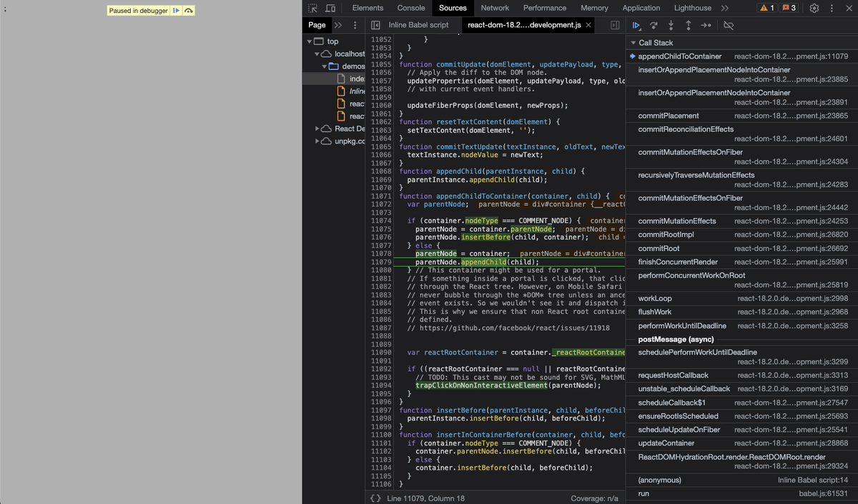This screenshot has width=858, height=504.
Task: Toggle the file navigator sidebar icon
Action: click(375, 25)
